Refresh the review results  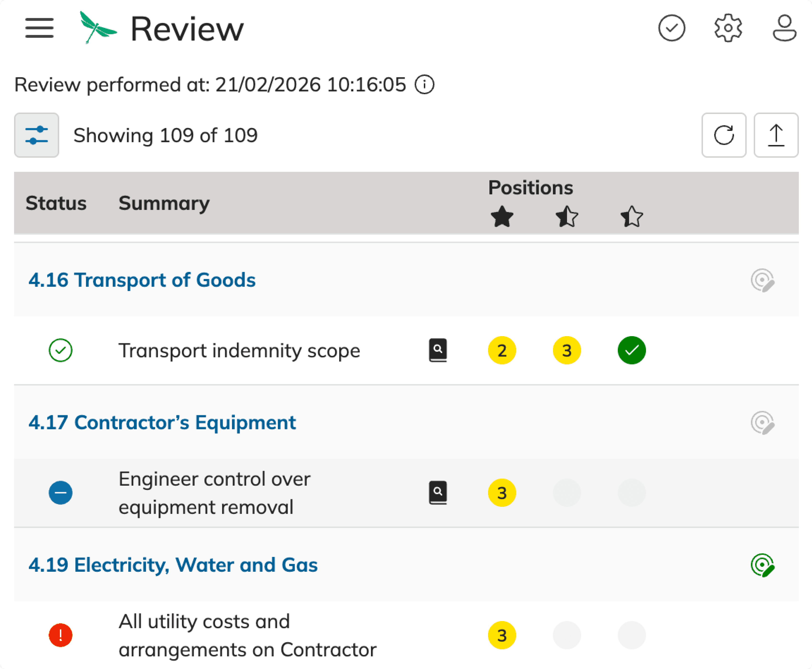click(x=723, y=135)
